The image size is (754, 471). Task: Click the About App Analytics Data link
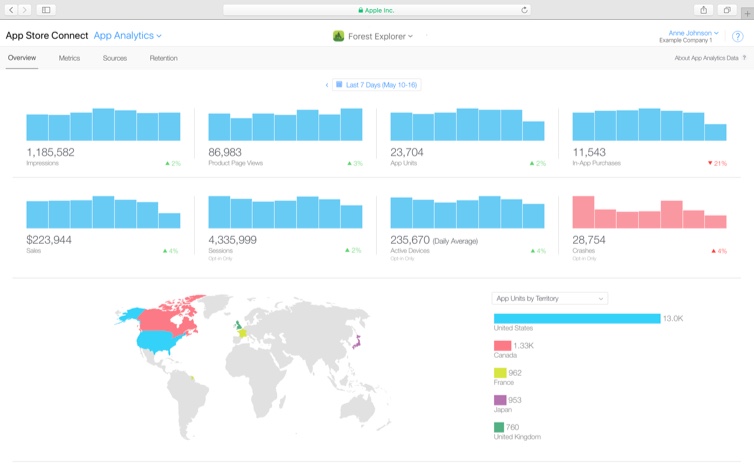tap(708, 58)
